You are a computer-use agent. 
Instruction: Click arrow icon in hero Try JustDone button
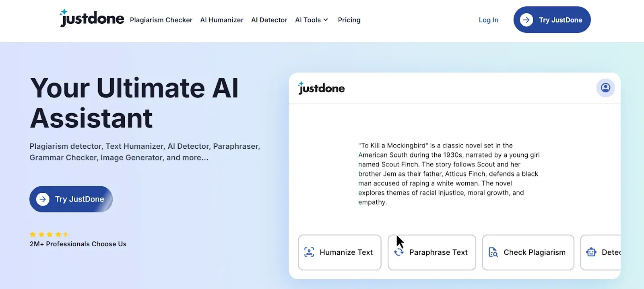coord(43,199)
